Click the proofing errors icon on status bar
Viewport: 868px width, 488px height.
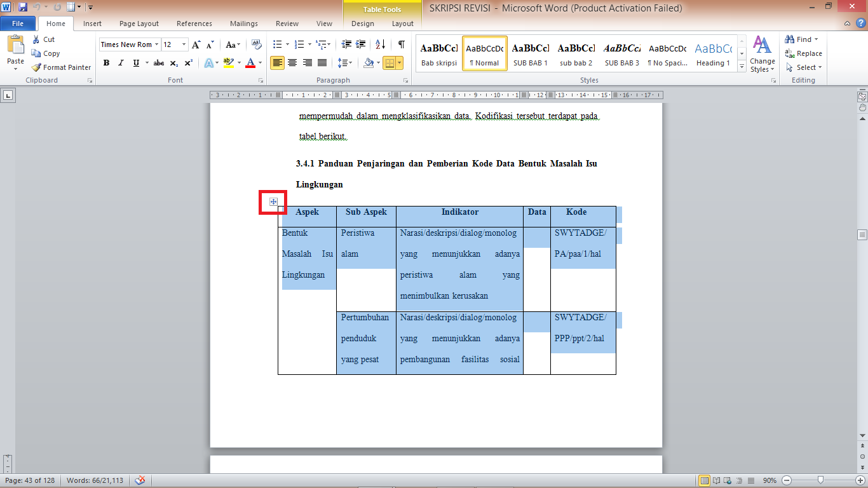click(140, 480)
